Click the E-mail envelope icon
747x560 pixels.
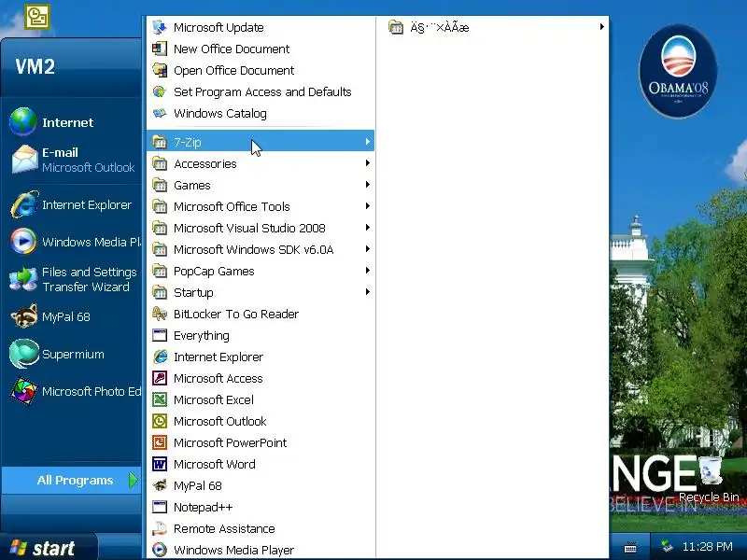24,159
